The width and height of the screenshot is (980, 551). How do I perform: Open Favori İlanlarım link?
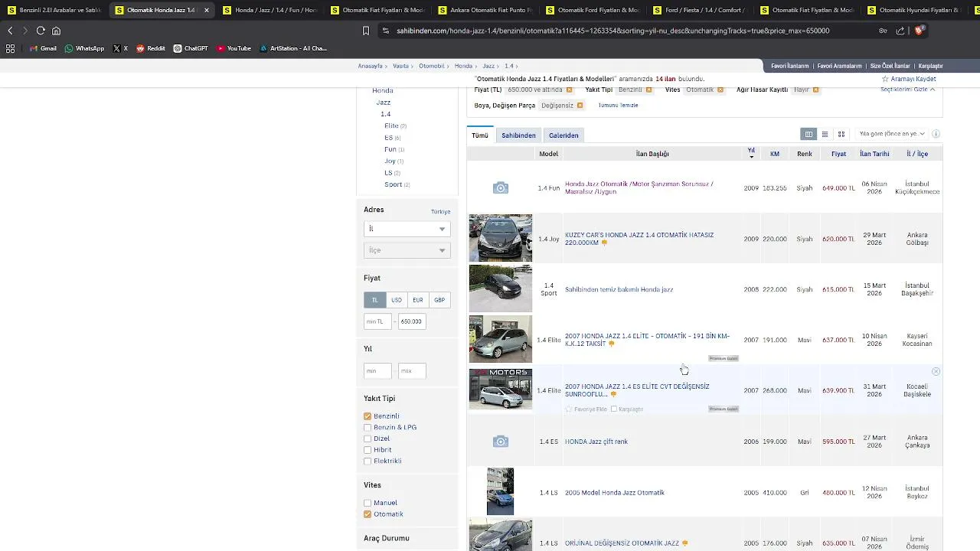tap(789, 66)
